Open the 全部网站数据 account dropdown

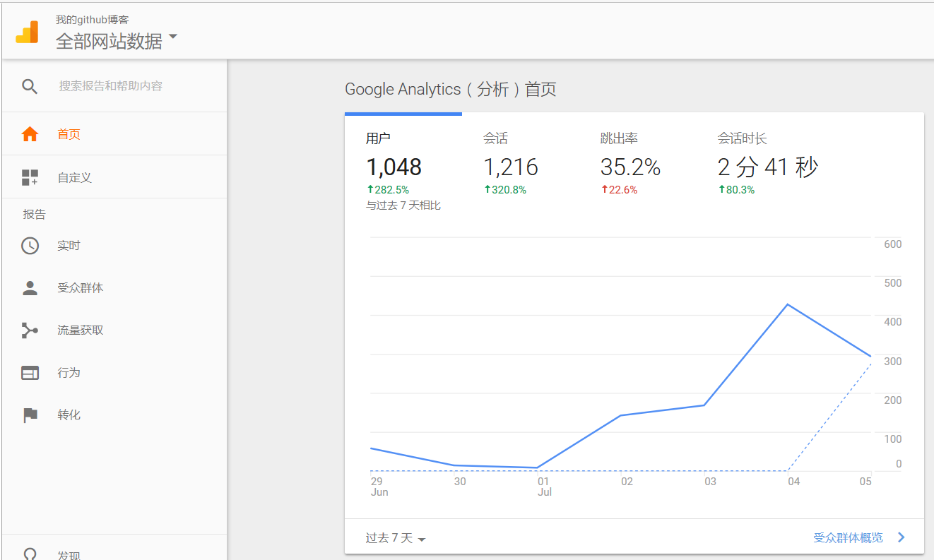[117, 40]
